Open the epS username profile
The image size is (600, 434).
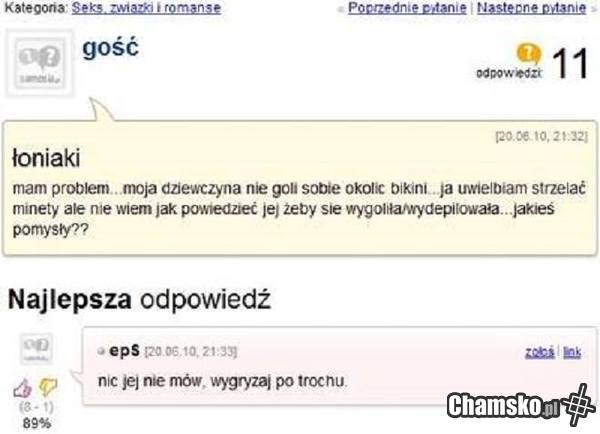[x=124, y=350]
